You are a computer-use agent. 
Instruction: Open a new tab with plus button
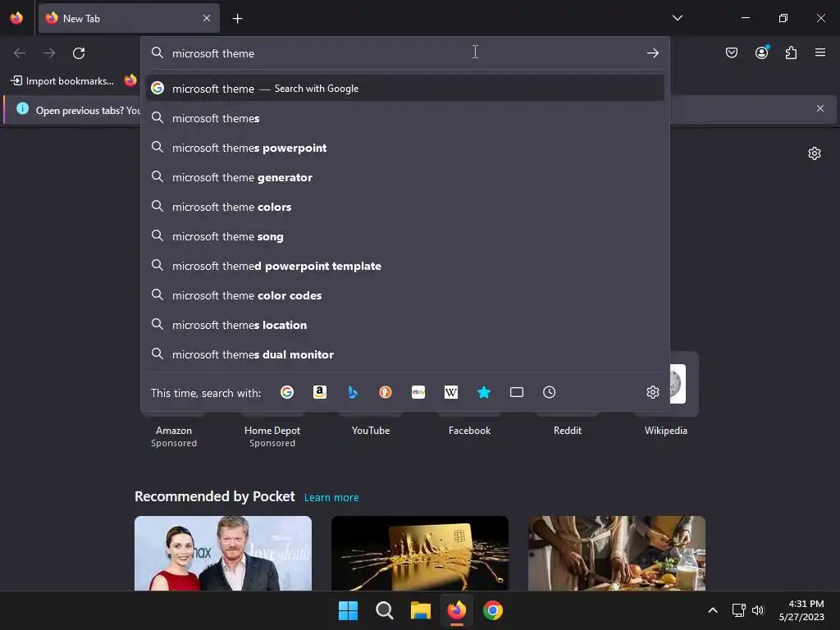point(237,19)
